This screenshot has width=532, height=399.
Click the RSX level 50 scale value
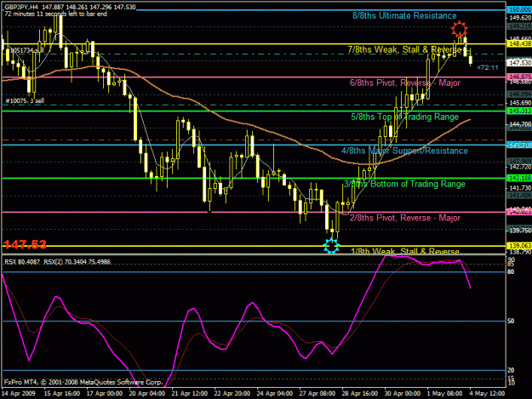[511, 321]
